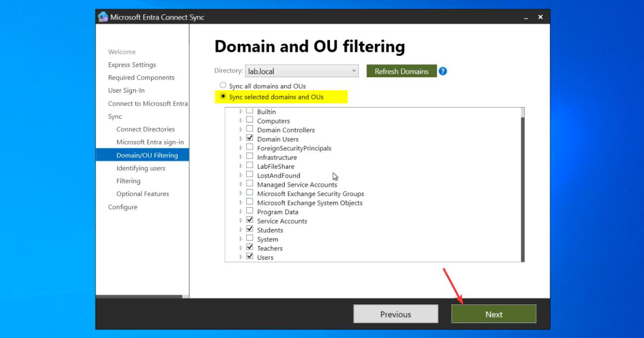Screen dimensions: 644x338
Task: Expand the Teachers tree node
Action: tap(241, 248)
